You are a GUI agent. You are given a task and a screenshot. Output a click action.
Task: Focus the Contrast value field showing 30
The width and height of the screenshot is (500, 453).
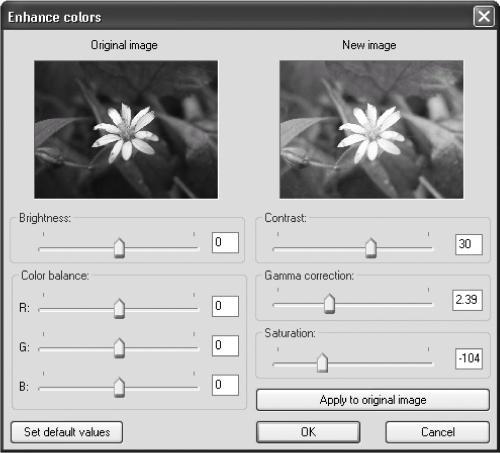tap(469, 244)
